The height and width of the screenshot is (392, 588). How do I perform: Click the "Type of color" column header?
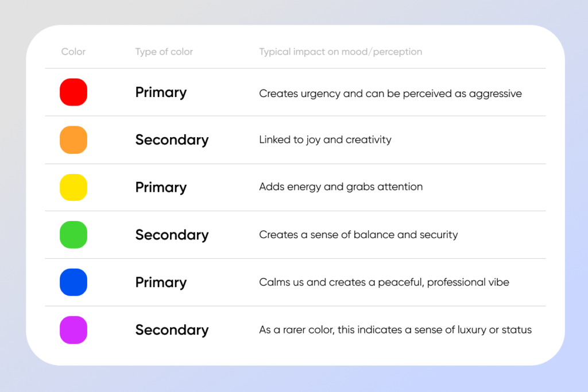click(x=164, y=52)
